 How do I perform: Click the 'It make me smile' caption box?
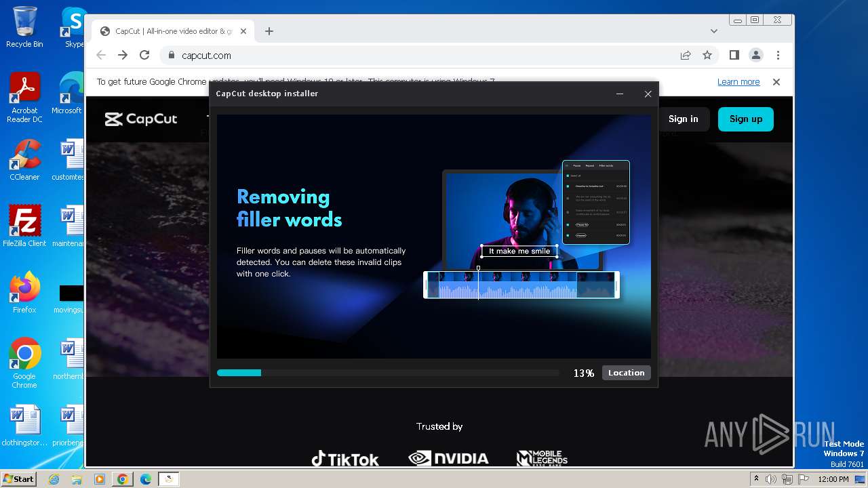tap(519, 251)
